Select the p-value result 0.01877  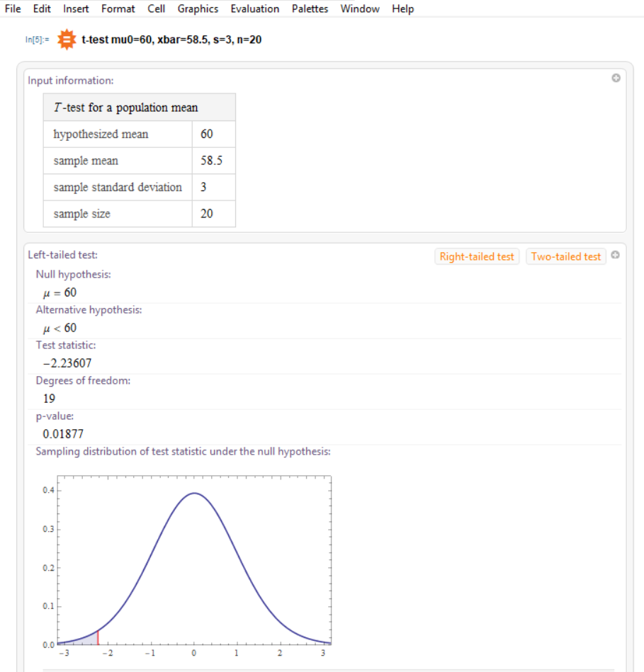point(63,433)
